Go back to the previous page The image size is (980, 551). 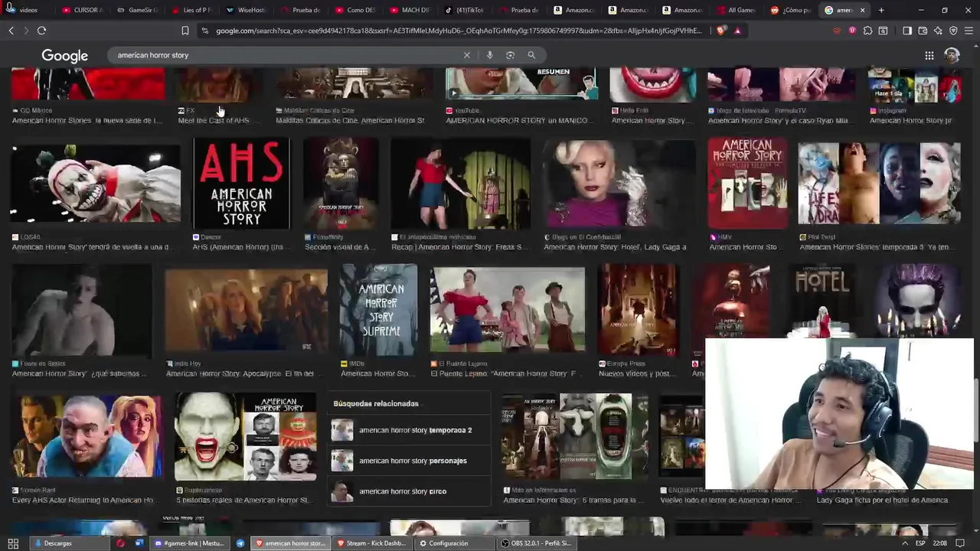11,31
